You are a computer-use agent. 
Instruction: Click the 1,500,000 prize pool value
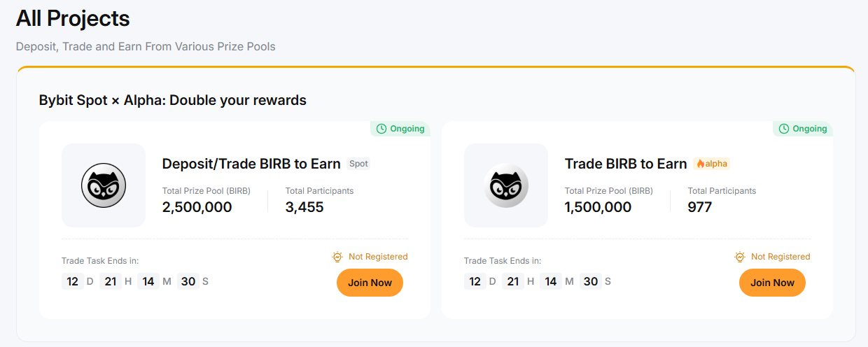click(x=598, y=207)
